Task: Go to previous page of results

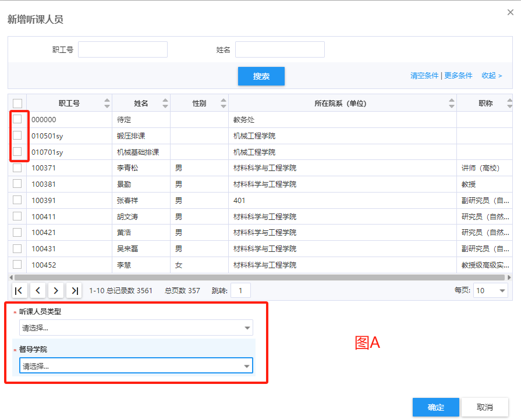Action: click(x=37, y=290)
